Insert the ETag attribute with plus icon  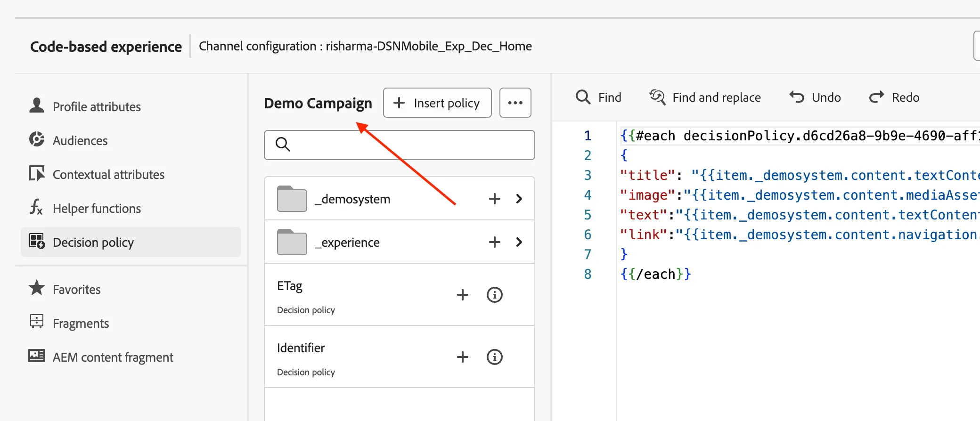(463, 295)
